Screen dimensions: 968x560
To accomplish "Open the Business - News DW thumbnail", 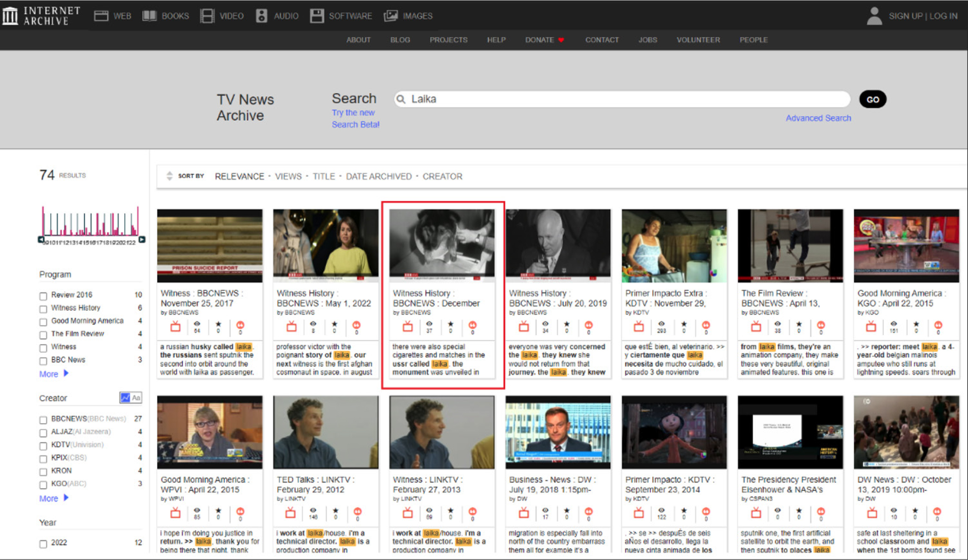I will pos(558,432).
